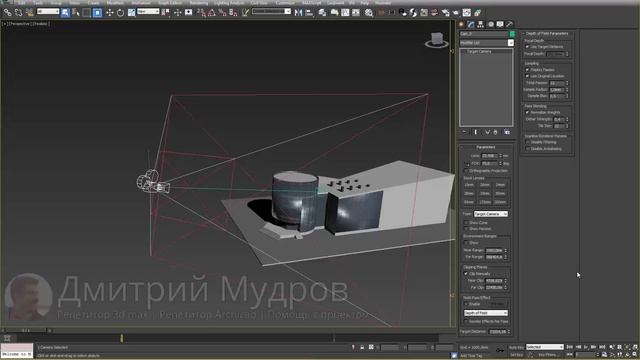Click the object color swatch next to name
Screen dimensions: 640x360
point(512,34)
